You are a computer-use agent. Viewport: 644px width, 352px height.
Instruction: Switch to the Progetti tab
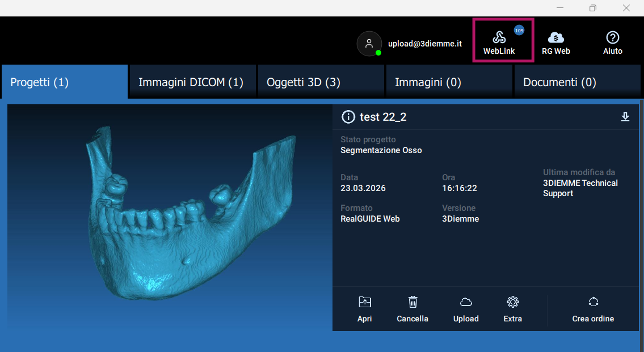pos(64,82)
